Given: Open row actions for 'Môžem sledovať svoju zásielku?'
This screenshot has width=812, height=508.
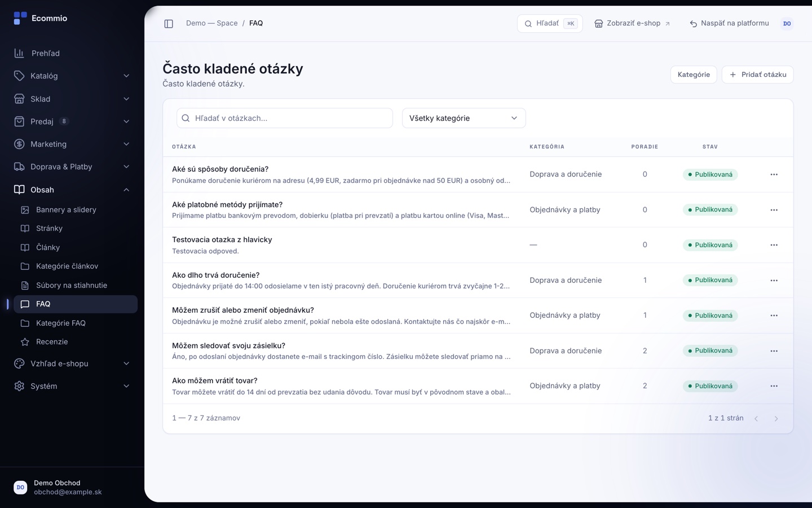Looking at the screenshot, I should click(x=774, y=351).
